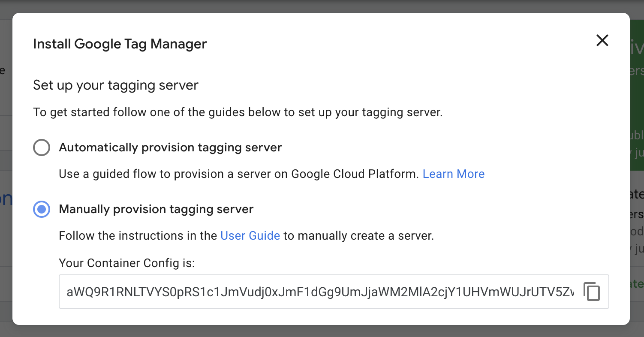The width and height of the screenshot is (644, 337).
Task: Close the Install Google Tag Manager dialog
Action: coord(602,40)
